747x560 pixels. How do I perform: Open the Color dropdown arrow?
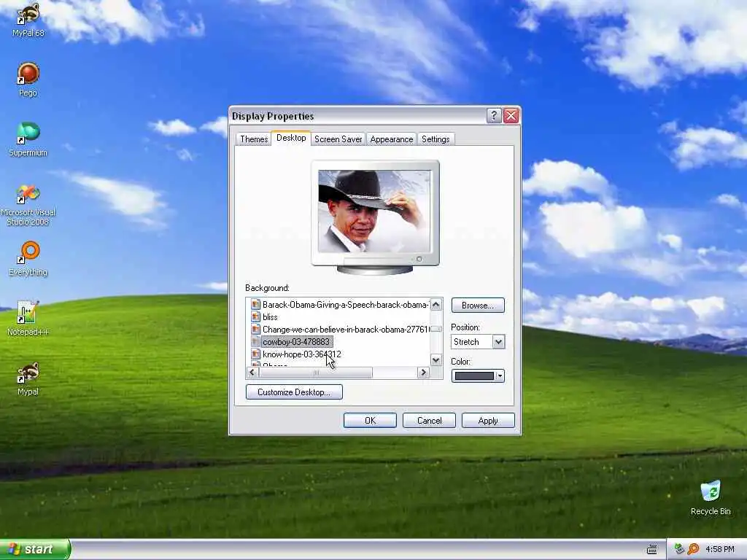click(499, 376)
